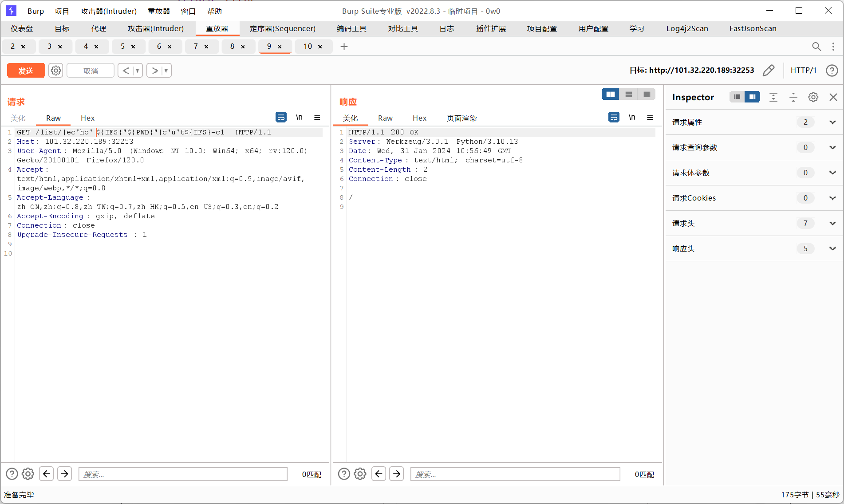Select repeater tab 7
The image size is (844, 504).
(196, 46)
